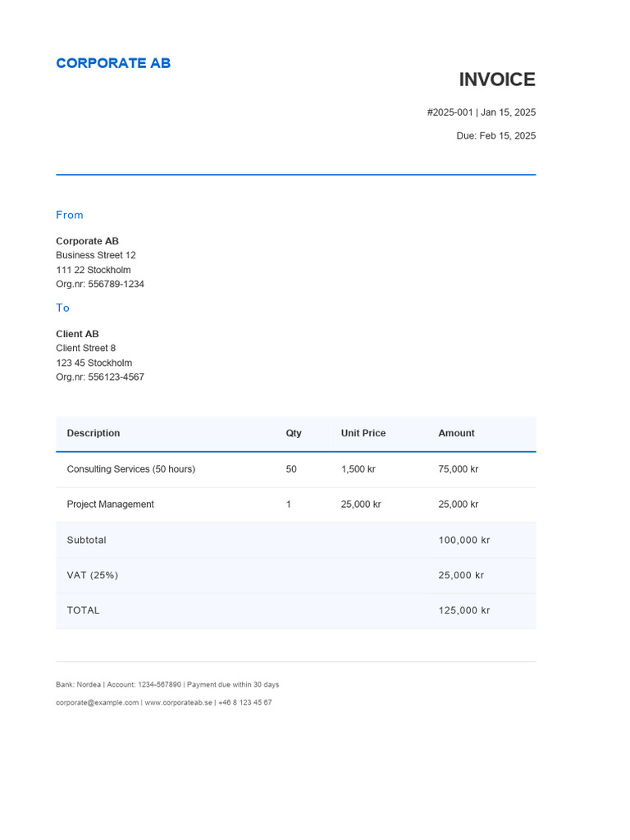Select the INVOICE heading
This screenshot has height=840, width=630.
(496, 80)
